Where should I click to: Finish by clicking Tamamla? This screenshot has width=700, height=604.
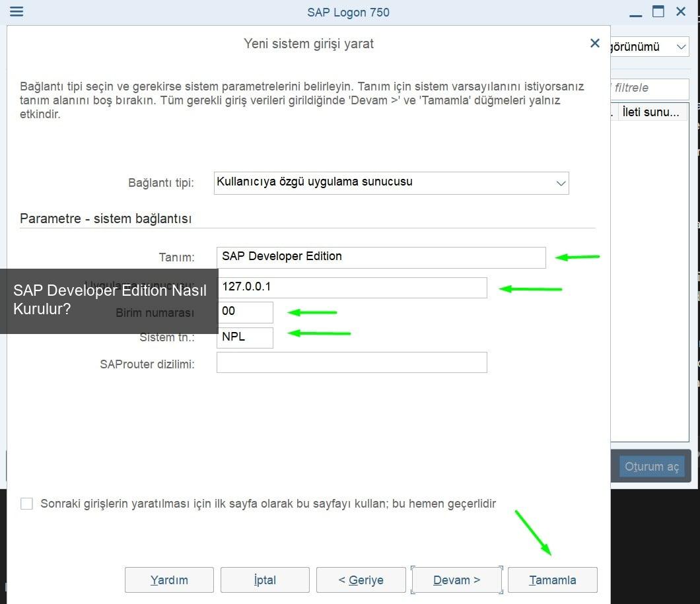coord(552,580)
